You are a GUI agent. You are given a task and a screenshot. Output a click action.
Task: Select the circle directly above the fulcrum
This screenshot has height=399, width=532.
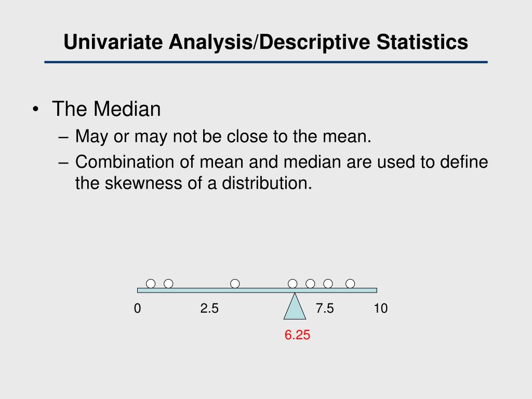pos(292,284)
